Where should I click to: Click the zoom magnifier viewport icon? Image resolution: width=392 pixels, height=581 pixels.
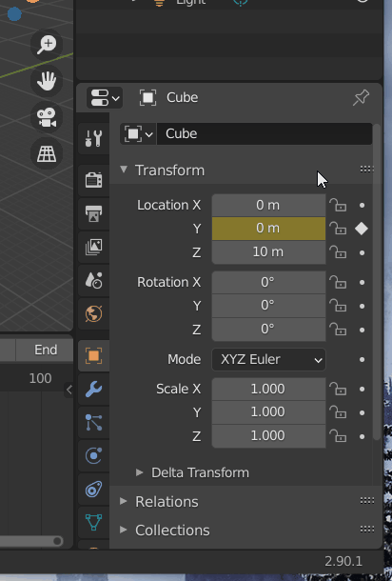47,45
